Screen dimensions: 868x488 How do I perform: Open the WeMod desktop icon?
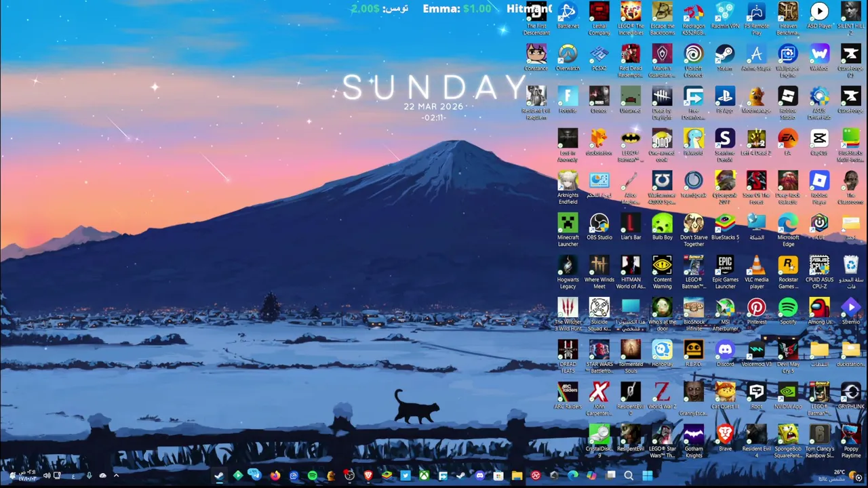pos(819,58)
